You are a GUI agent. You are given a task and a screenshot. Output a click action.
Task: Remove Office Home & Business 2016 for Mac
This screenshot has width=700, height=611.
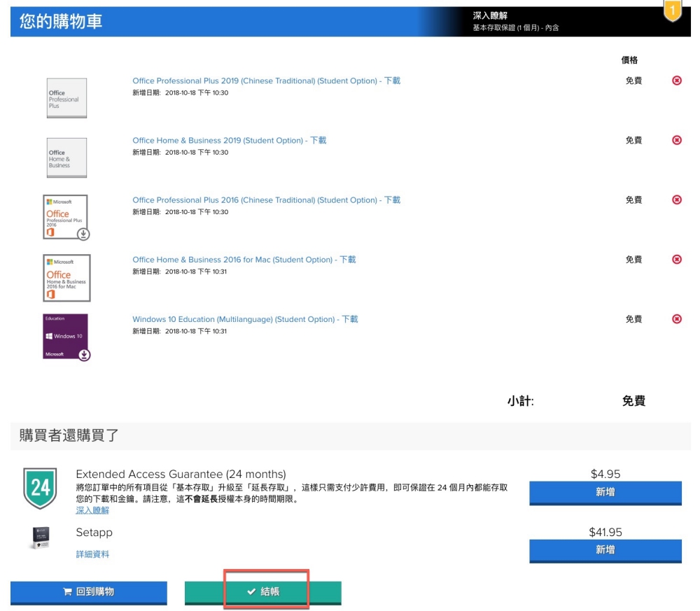pyautogui.click(x=676, y=260)
